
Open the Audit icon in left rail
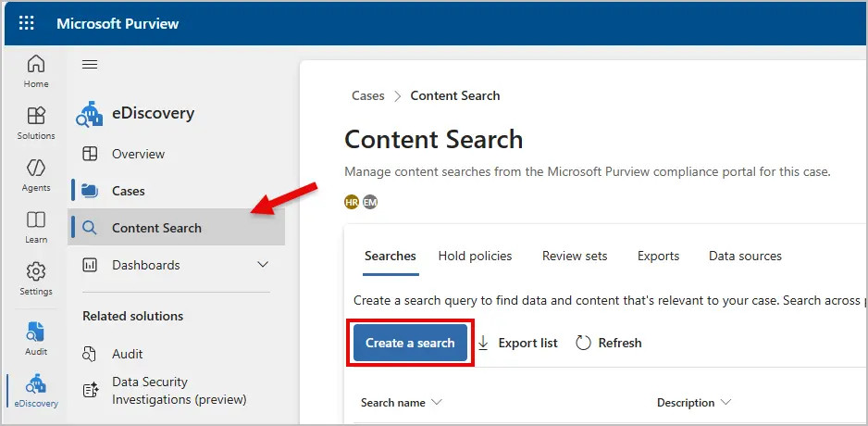tap(36, 339)
